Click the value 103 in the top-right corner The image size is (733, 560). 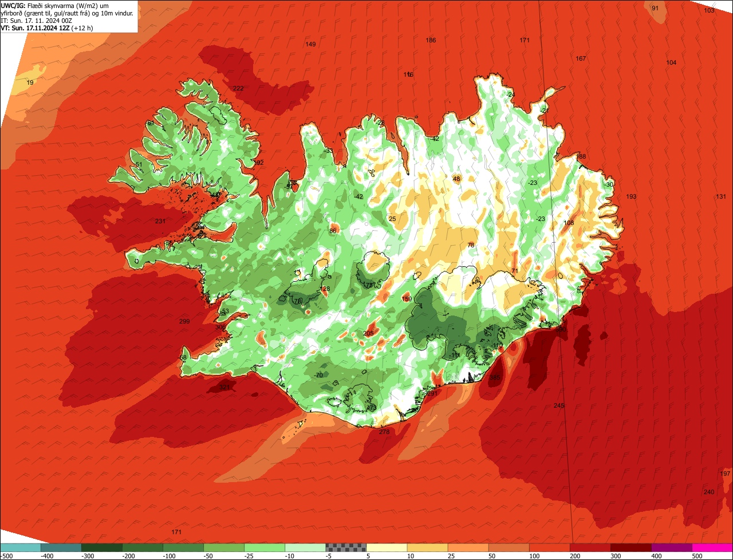(709, 10)
